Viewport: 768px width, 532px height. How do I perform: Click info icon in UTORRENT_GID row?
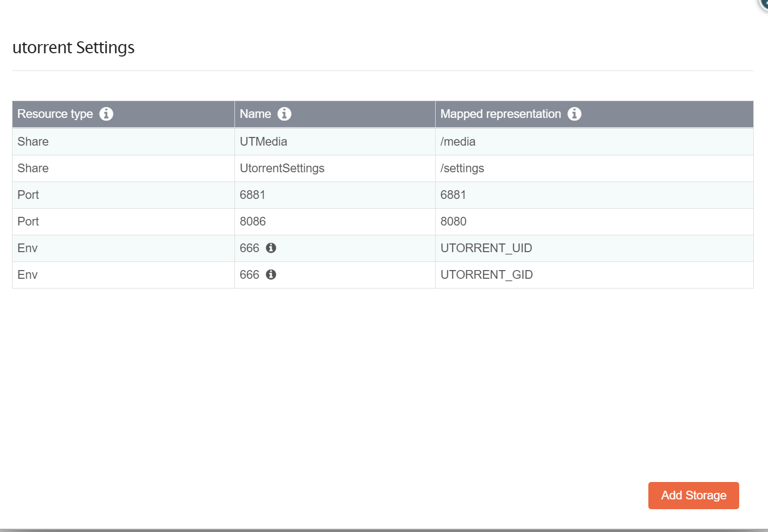(271, 274)
